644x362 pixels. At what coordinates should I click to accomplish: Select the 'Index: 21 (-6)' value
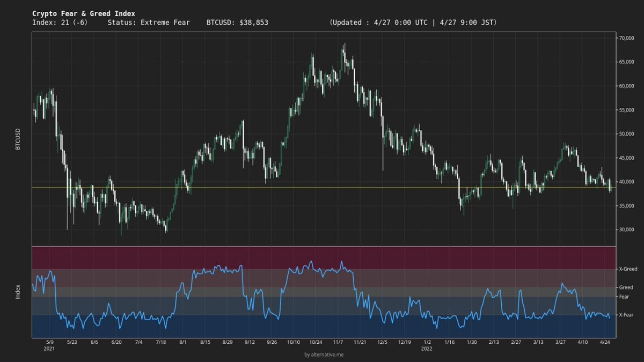(x=60, y=23)
